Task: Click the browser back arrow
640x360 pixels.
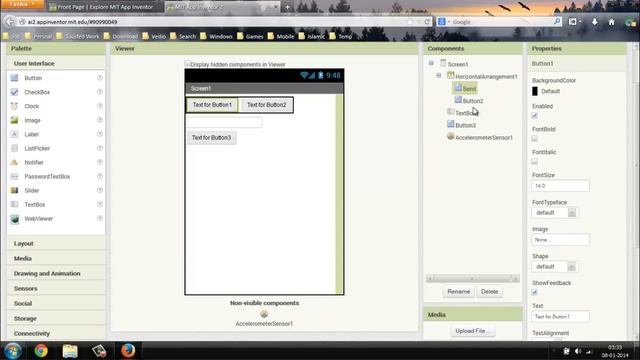Action: (10, 22)
